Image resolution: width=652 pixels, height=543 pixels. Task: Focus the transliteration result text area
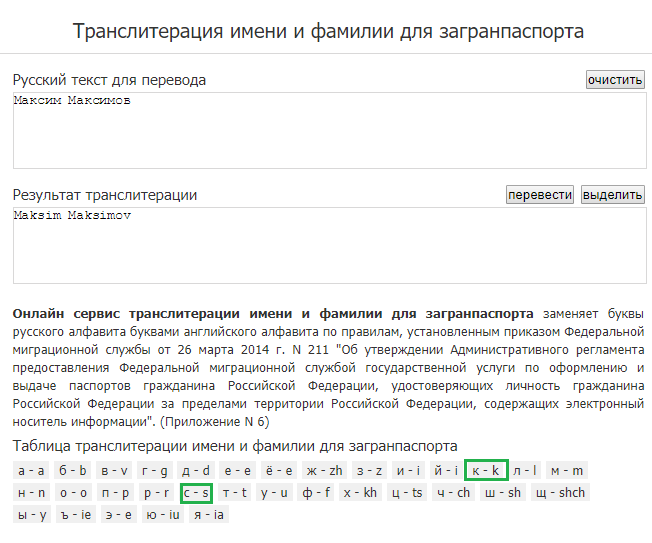pyautogui.click(x=330, y=246)
